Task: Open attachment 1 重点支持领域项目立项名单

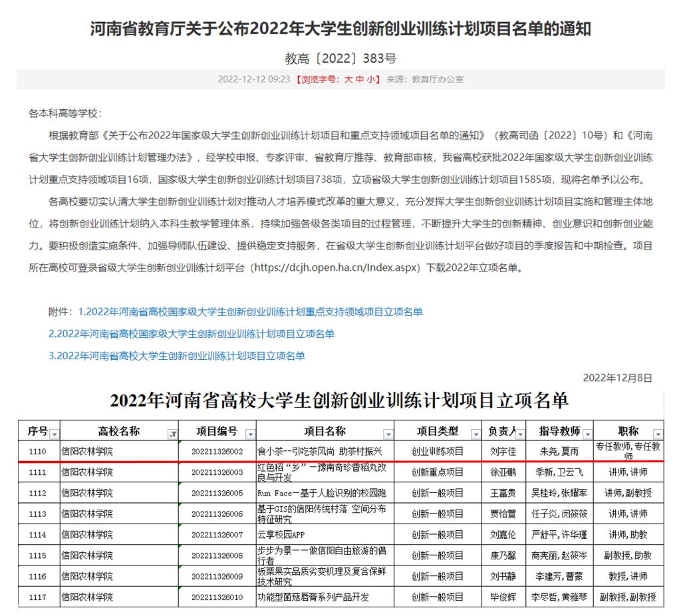Action: coord(250,312)
